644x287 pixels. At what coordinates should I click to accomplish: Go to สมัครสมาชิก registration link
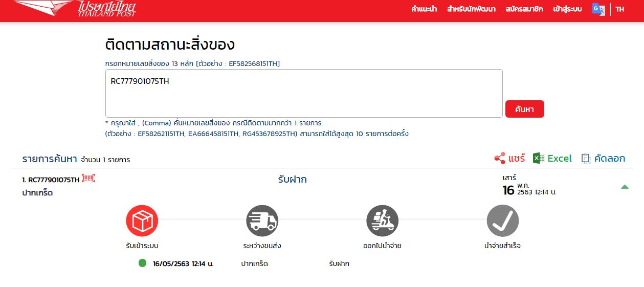coord(524,9)
